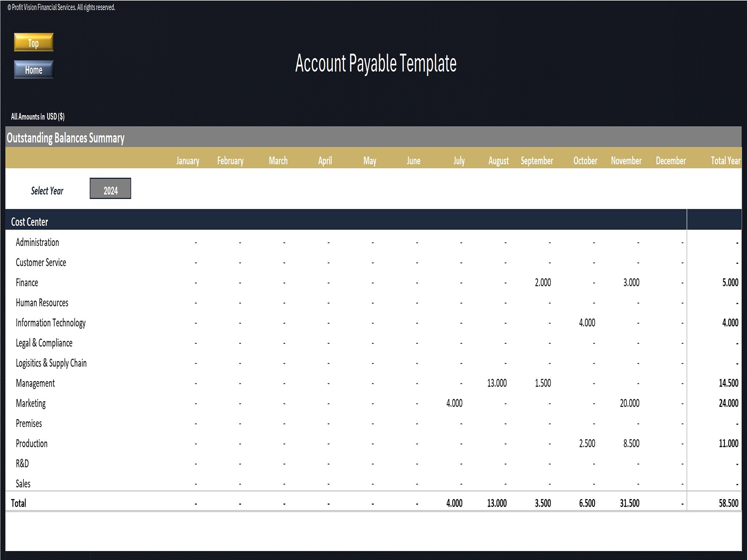Screen dimensions: 747x560
Task: Click Production total year 11.000
Action: point(728,444)
